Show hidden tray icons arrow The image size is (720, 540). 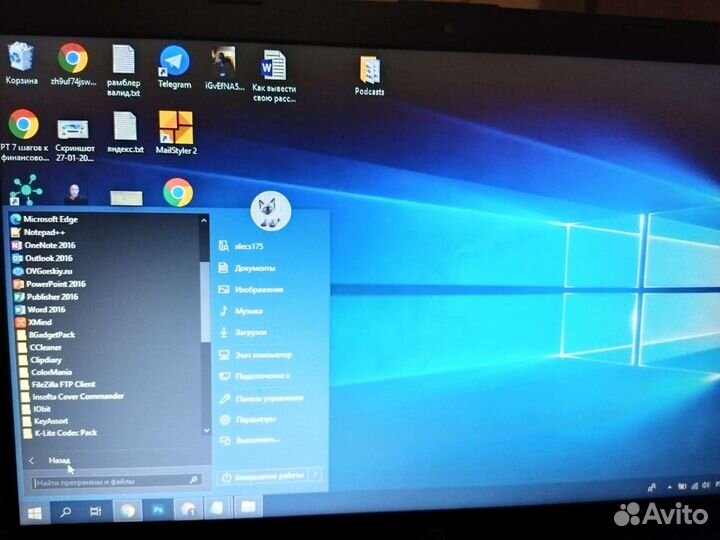pyautogui.click(x=670, y=486)
